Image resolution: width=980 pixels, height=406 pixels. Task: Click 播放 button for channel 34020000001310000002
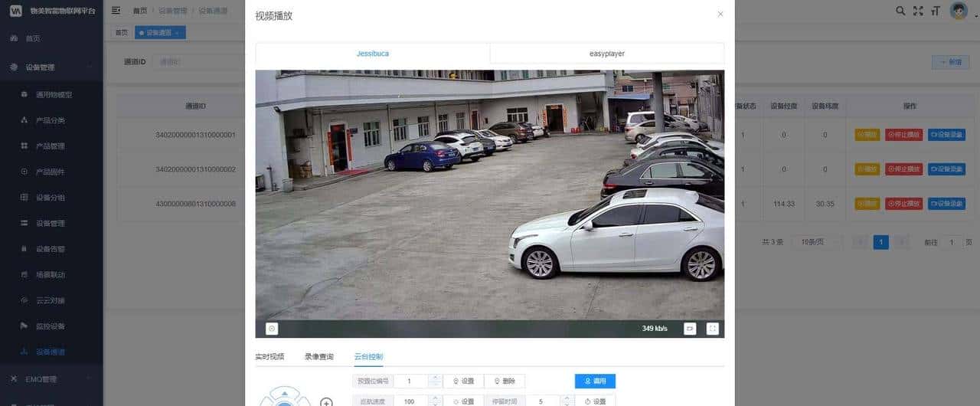(867, 169)
